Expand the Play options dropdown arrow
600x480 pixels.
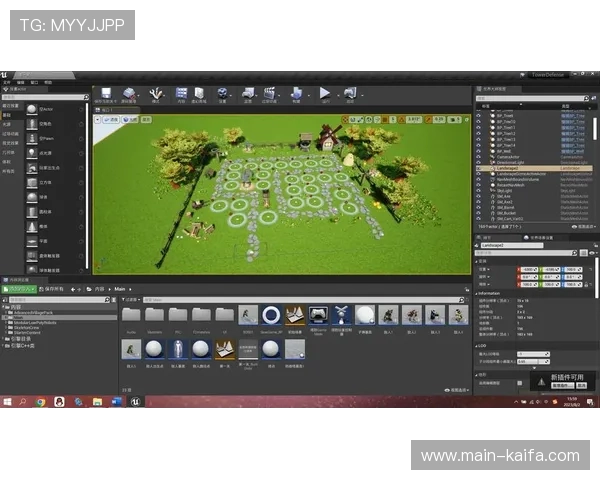tap(336, 93)
